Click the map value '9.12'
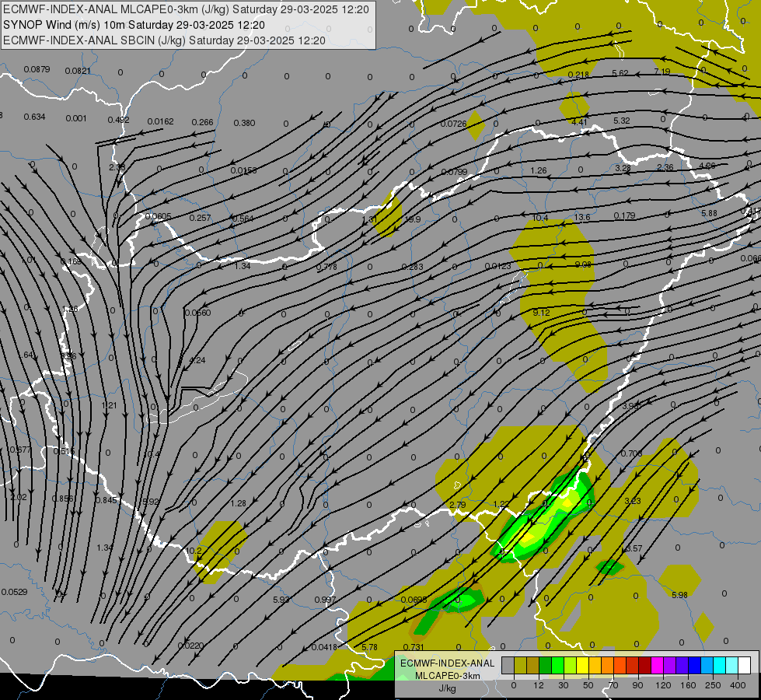 point(541,313)
